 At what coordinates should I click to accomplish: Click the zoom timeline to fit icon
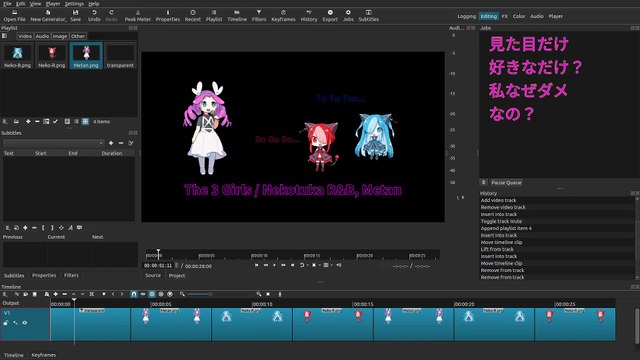pos(268,294)
